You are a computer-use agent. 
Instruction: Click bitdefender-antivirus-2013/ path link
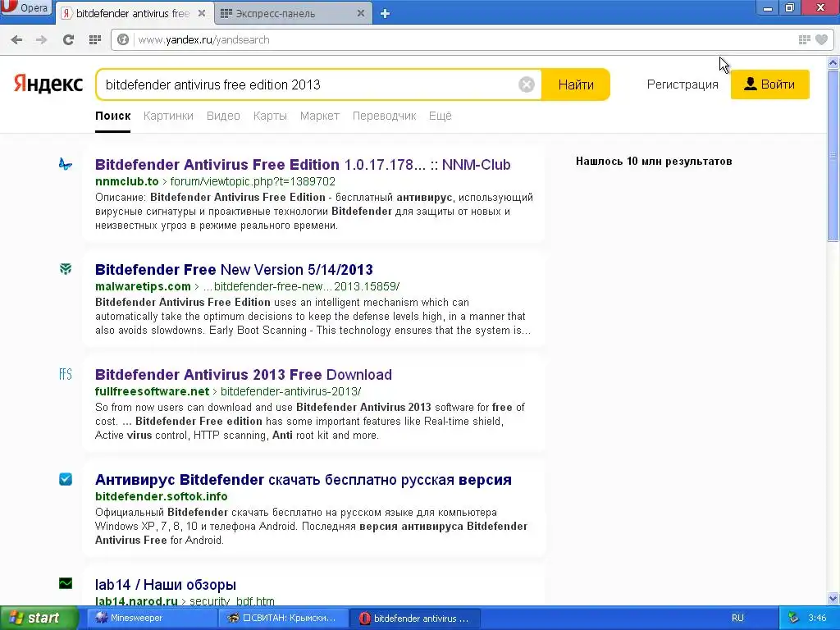click(x=291, y=391)
